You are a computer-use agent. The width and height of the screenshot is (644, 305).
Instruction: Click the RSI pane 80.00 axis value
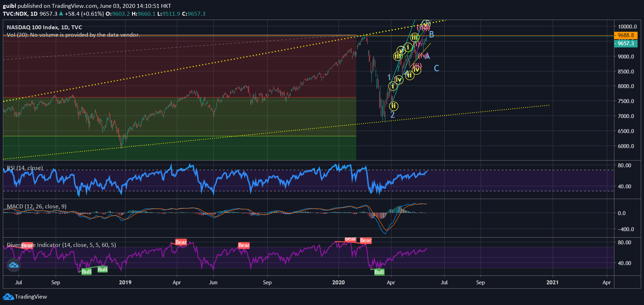(x=625, y=166)
